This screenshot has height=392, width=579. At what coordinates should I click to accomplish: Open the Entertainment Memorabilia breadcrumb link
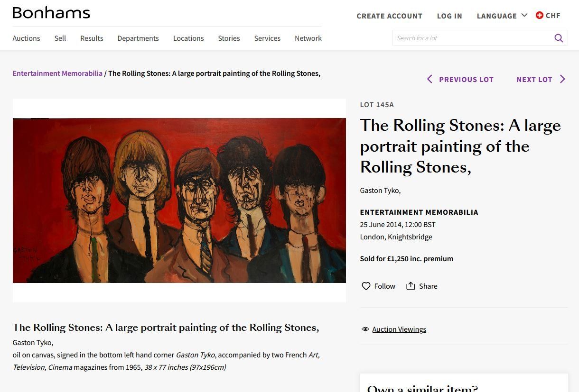click(57, 73)
